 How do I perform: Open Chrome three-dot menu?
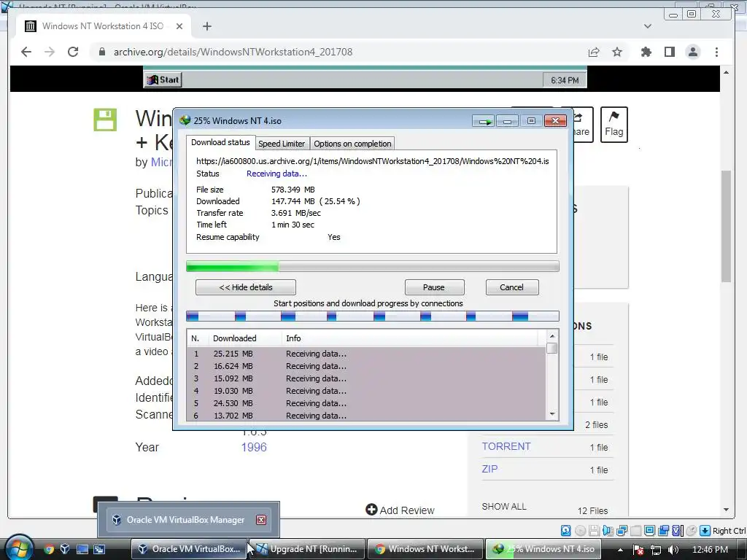[x=716, y=52]
